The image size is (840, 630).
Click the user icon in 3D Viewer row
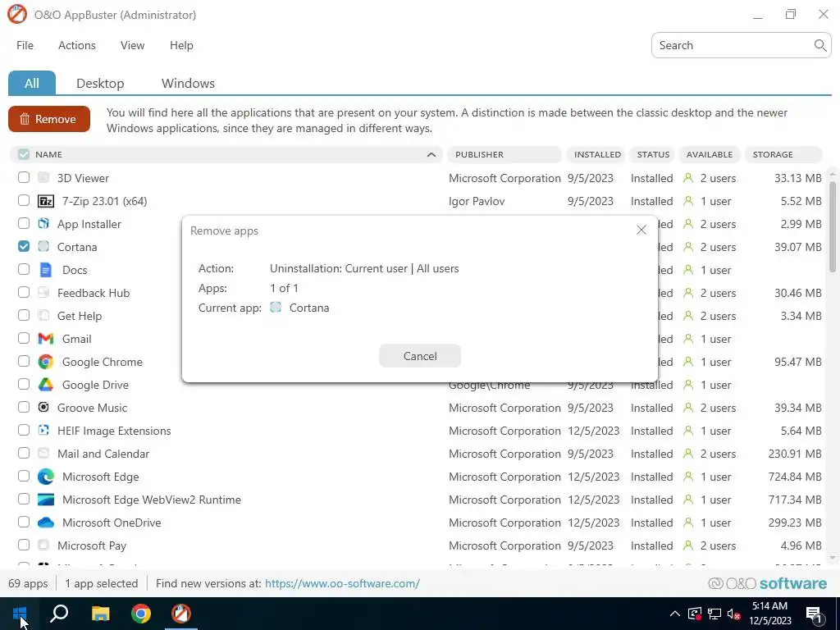click(688, 178)
